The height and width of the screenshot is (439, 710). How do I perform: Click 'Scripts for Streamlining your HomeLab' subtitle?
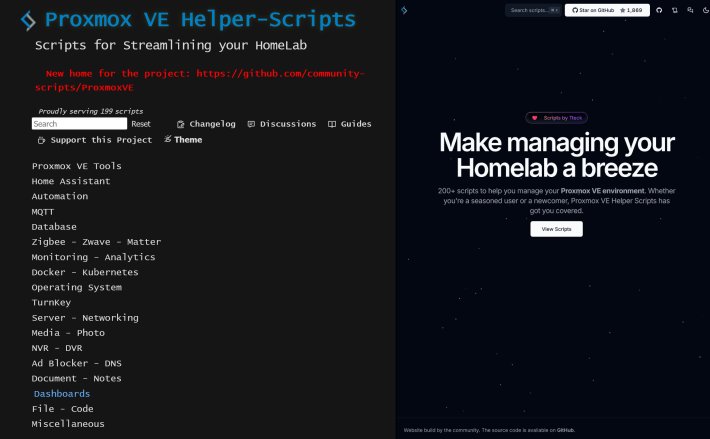(x=171, y=45)
